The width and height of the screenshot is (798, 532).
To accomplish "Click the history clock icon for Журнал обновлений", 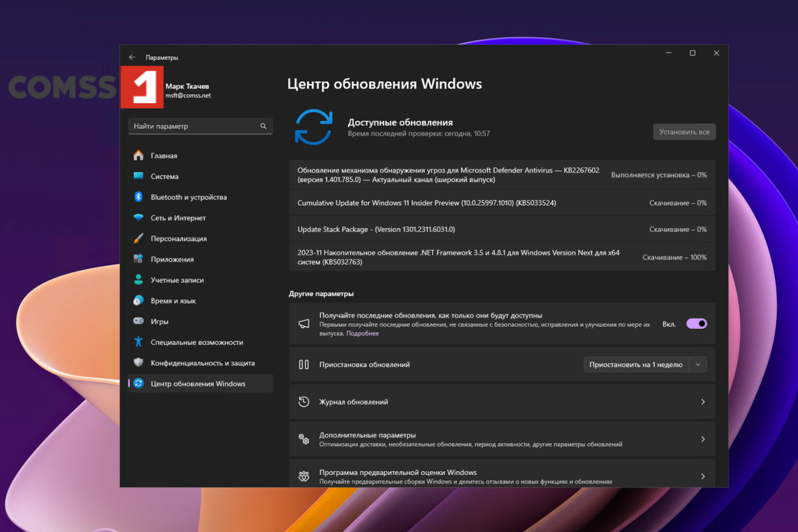I will tap(304, 402).
